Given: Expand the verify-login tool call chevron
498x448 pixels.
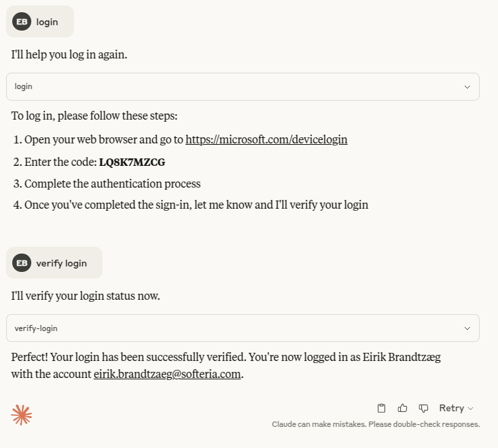Looking at the screenshot, I should [467, 328].
